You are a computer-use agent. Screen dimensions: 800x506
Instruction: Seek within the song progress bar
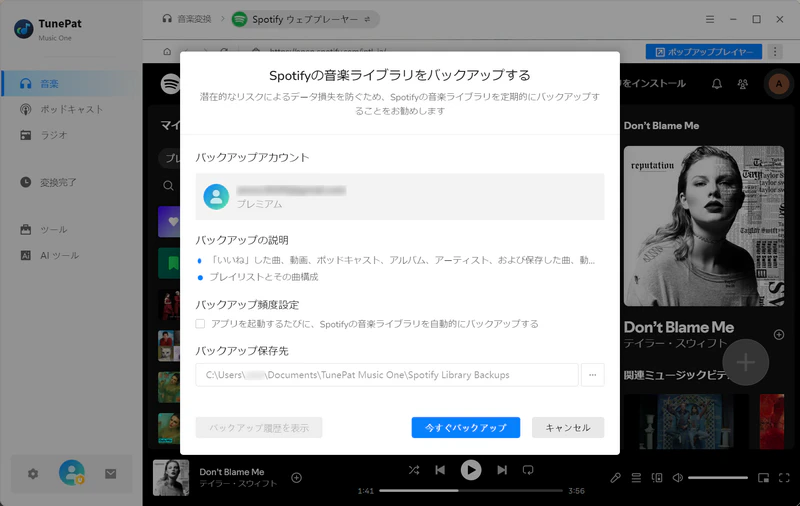pos(471,491)
